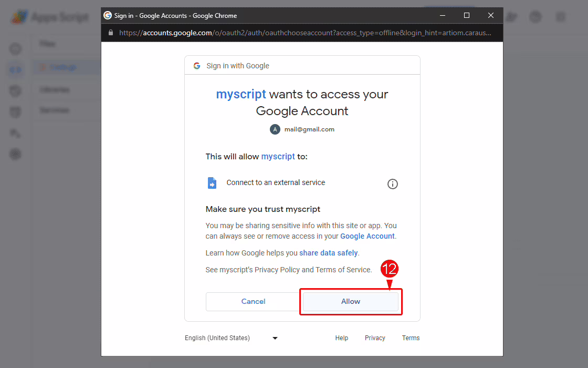Open the Google Account link
588x368 pixels.
(367, 236)
